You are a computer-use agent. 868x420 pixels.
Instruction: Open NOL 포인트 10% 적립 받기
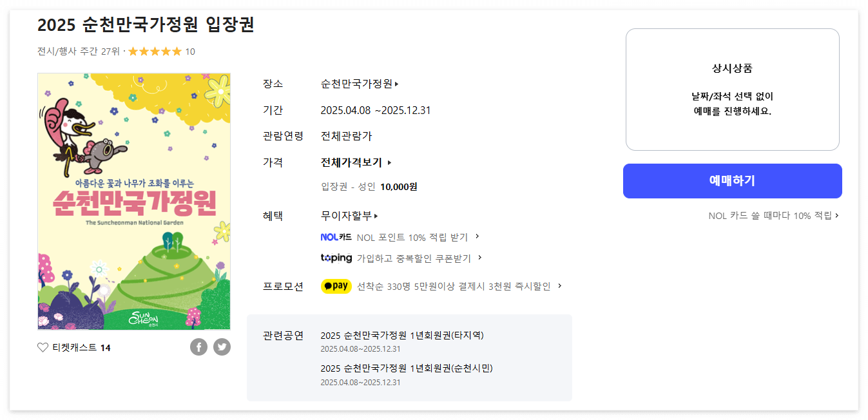coord(418,237)
